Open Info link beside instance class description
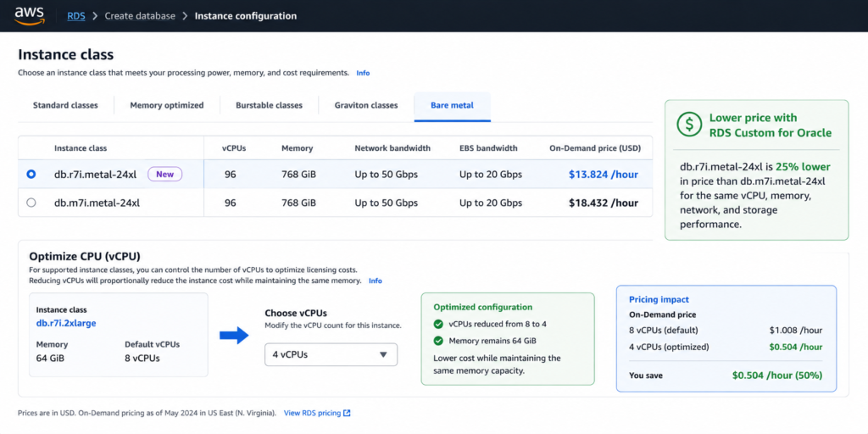This screenshot has height=434, width=868. pos(363,73)
